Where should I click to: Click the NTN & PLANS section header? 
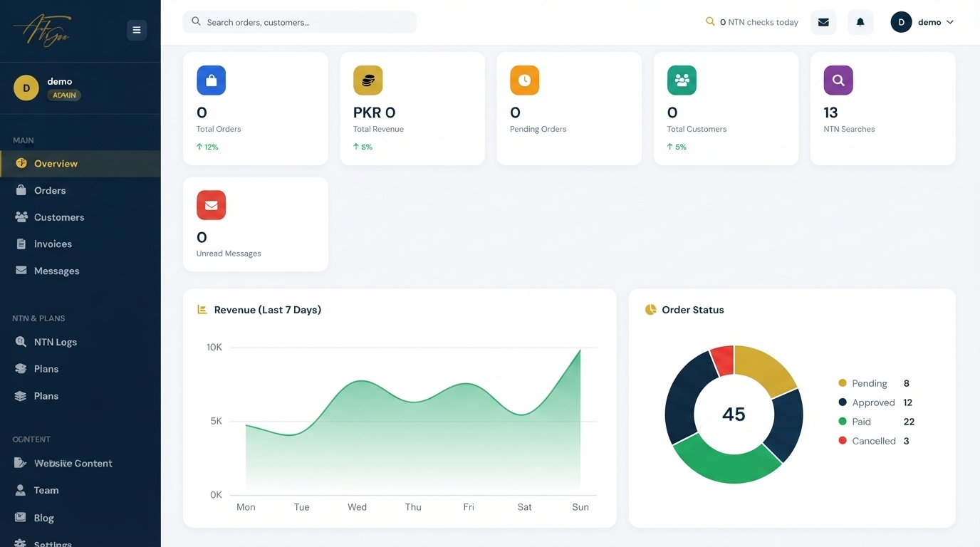point(38,318)
